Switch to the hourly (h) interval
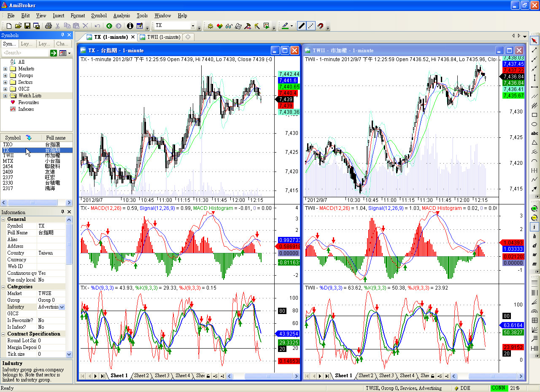Image resolution: width=540 pixels, height=392 pixels. click(x=535, y=236)
